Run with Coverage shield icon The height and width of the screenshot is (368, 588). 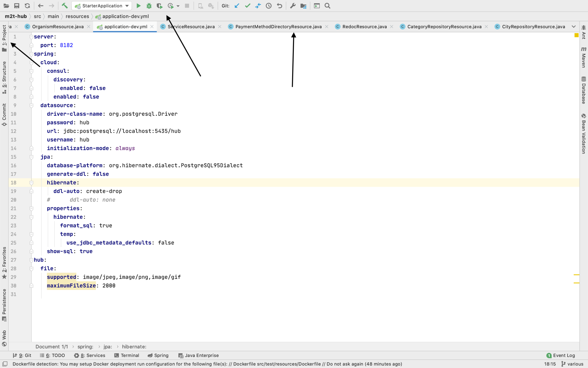click(159, 6)
